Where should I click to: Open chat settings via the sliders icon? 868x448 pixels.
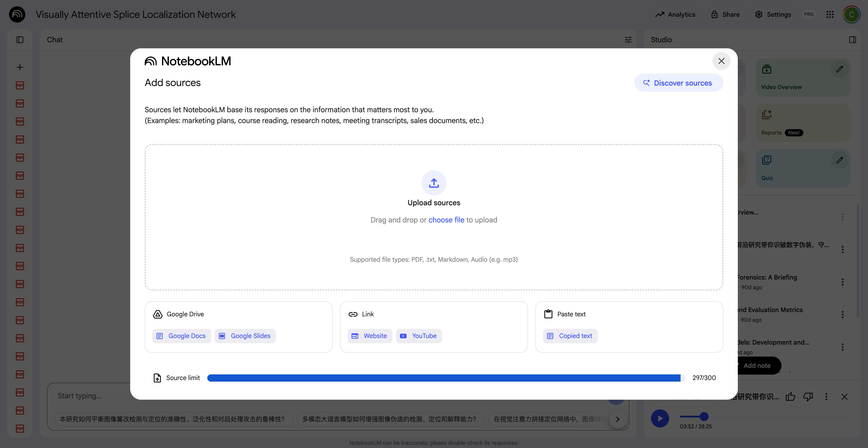628,39
